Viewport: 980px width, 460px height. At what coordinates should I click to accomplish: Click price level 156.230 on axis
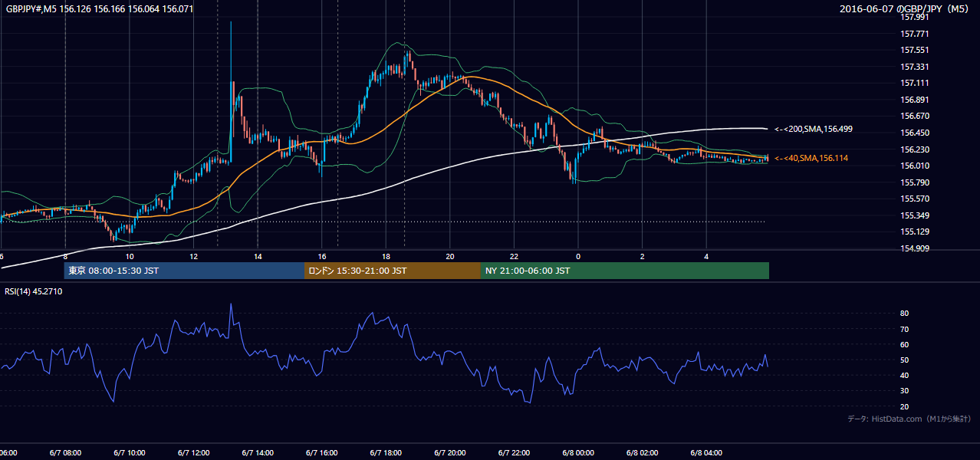(915, 149)
